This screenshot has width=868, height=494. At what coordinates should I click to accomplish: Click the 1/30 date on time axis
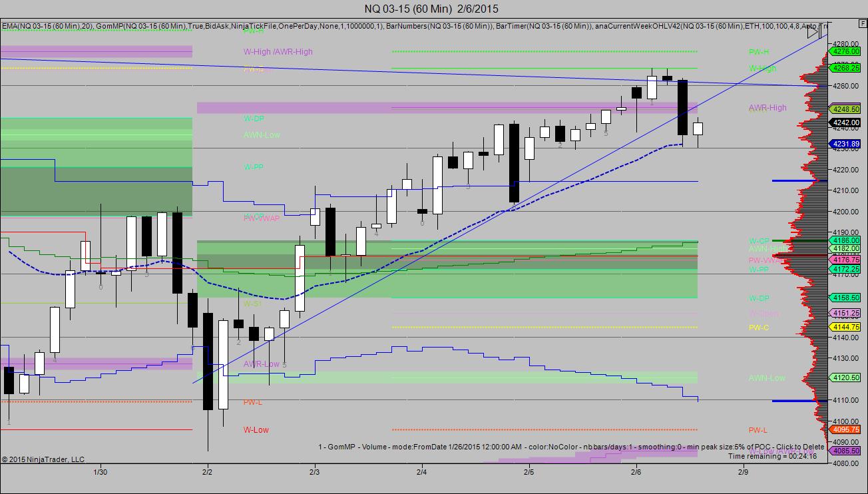pyautogui.click(x=100, y=472)
